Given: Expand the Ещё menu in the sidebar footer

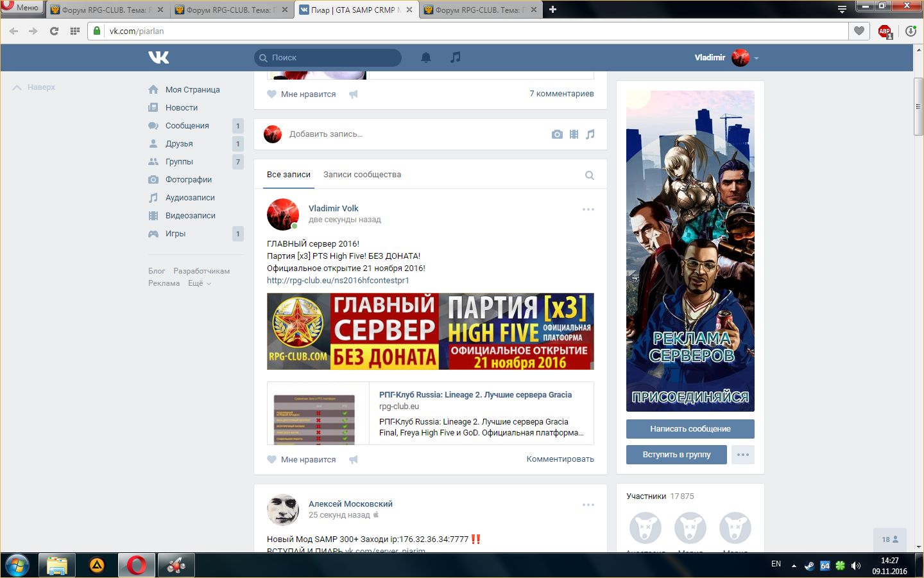Looking at the screenshot, I should click(x=199, y=283).
